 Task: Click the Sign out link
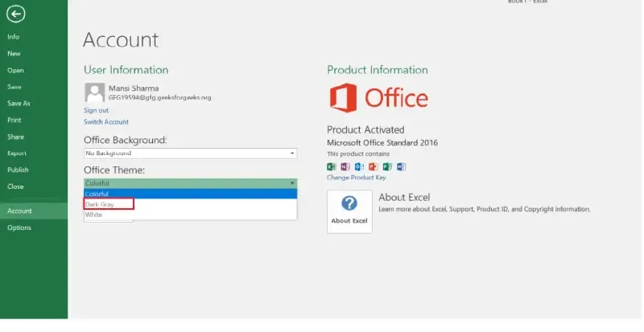96,110
